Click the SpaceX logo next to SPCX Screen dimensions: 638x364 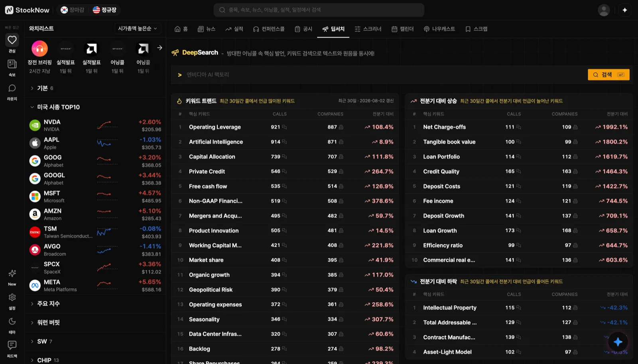coord(35,267)
